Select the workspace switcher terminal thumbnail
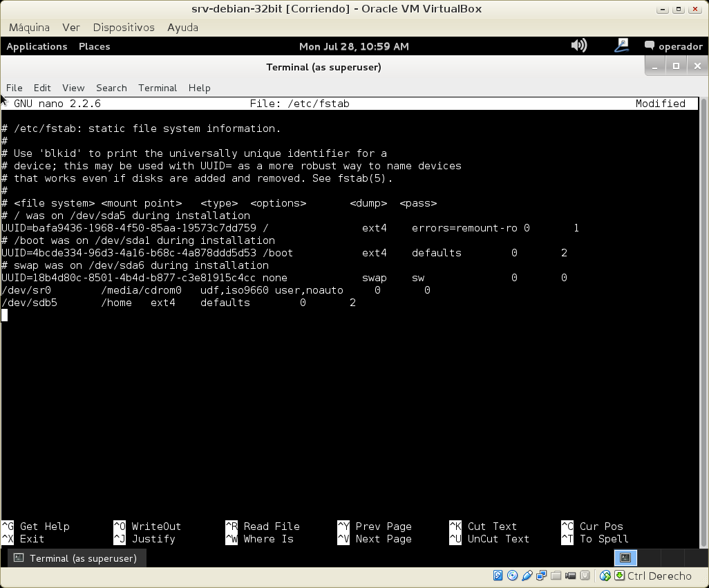 click(x=625, y=558)
